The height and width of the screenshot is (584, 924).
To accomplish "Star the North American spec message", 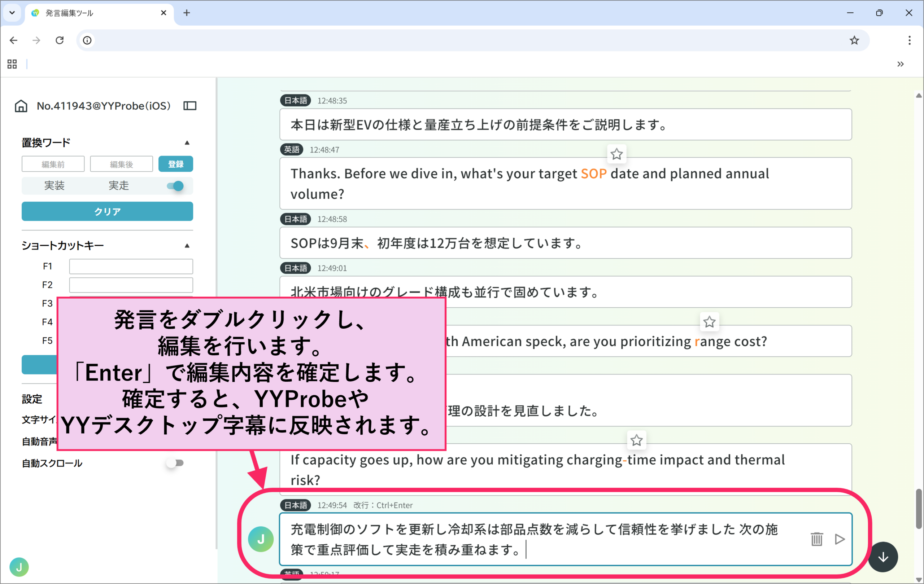I will 710,322.
